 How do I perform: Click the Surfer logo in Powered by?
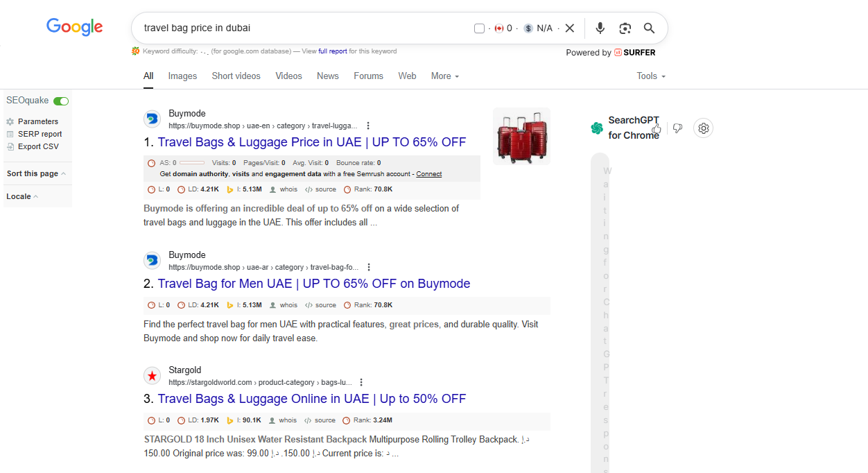pos(635,53)
